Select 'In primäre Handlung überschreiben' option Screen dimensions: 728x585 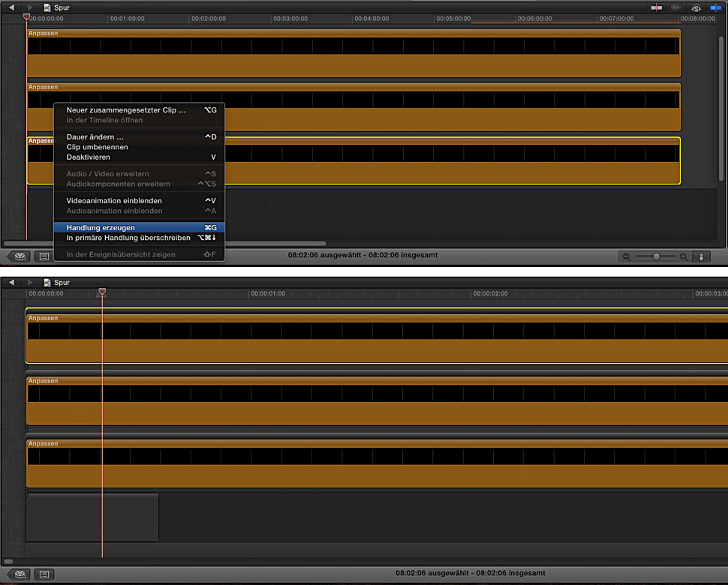(x=128, y=238)
